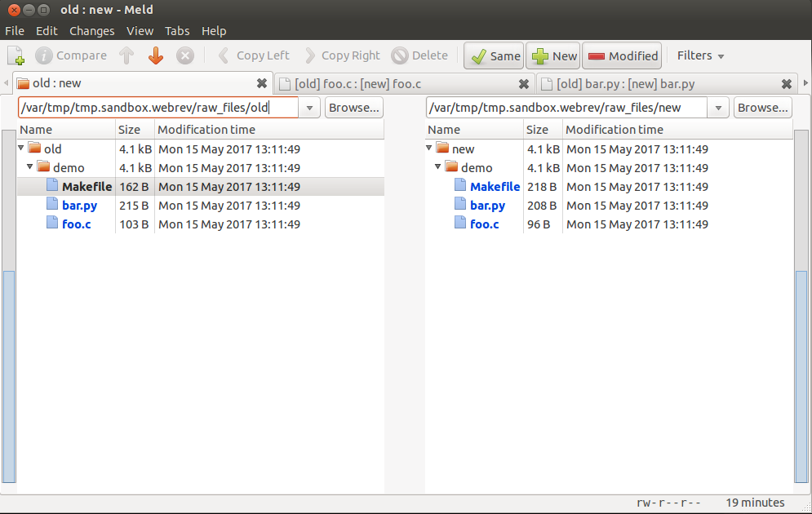The height and width of the screenshot is (514, 812).
Task: Sort right pane by Size column
Action: (543, 130)
